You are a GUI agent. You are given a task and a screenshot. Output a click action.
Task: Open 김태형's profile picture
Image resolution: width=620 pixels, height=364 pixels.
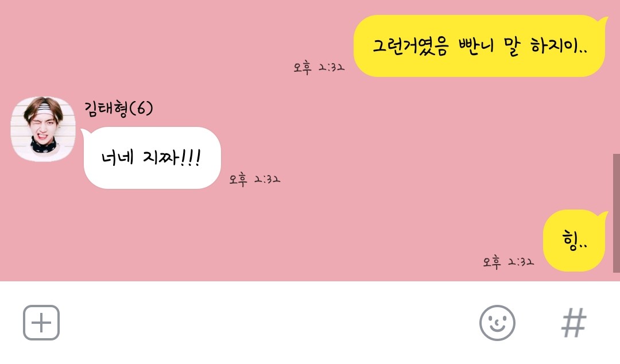[x=42, y=129]
